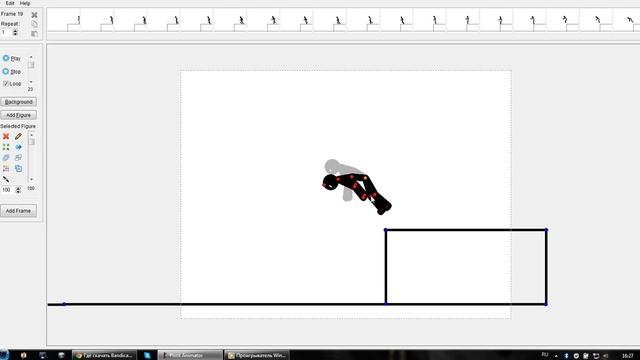The width and height of the screenshot is (640, 360).
Task: Open the Edit menu
Action: pyautogui.click(x=10, y=3)
